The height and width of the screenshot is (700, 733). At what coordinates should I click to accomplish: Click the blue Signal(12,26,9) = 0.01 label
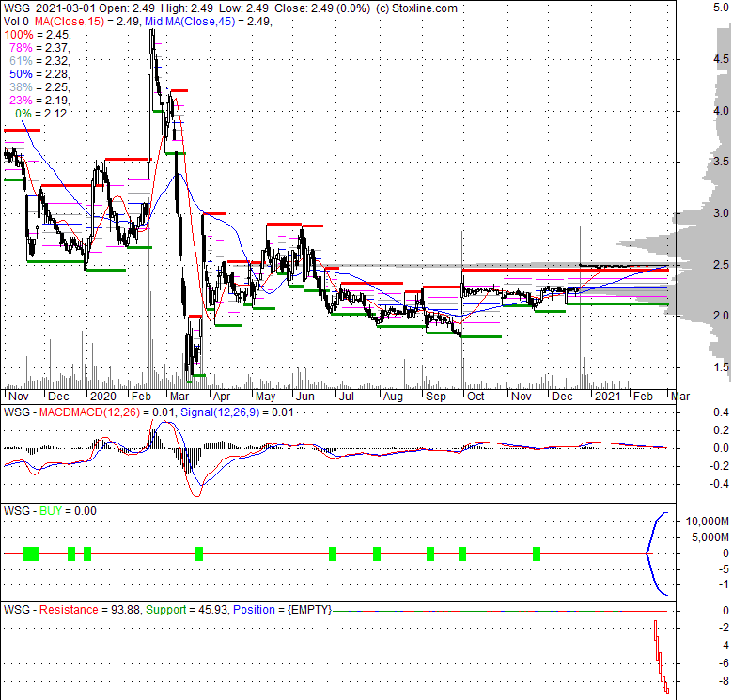coord(237,412)
